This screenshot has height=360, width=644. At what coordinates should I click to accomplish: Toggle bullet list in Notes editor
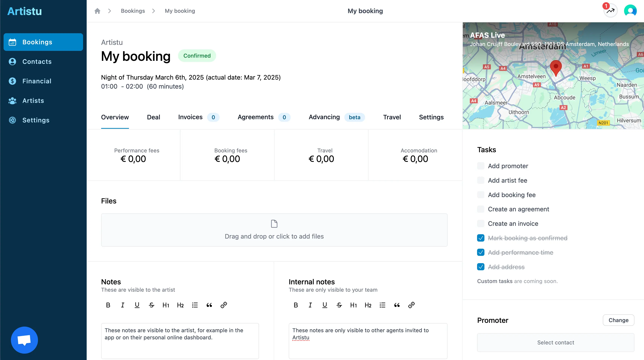pos(195,305)
